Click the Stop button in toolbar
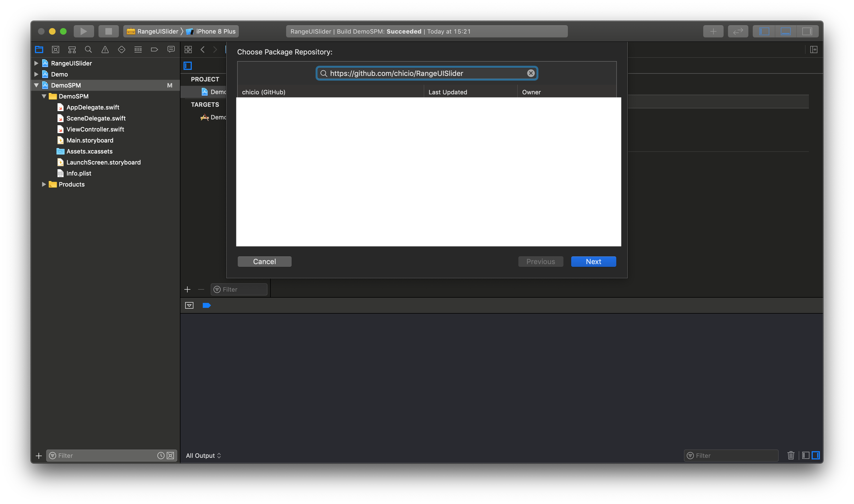This screenshot has height=504, width=854. pyautogui.click(x=108, y=31)
